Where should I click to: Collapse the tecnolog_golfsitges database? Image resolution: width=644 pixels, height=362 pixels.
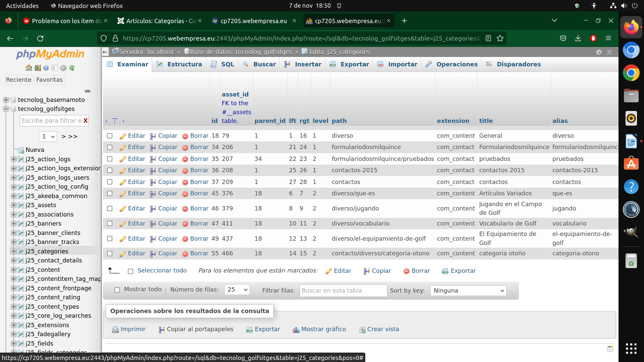(6, 109)
